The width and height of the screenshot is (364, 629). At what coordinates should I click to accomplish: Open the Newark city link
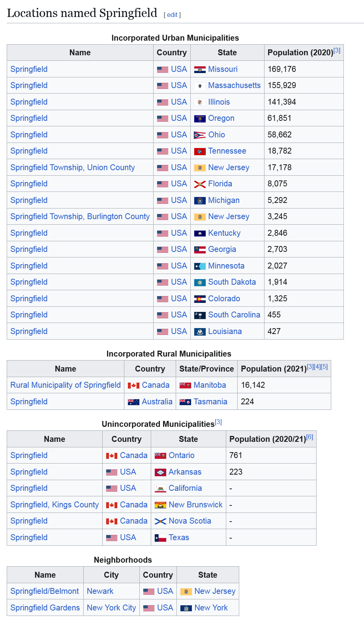pyautogui.click(x=100, y=591)
